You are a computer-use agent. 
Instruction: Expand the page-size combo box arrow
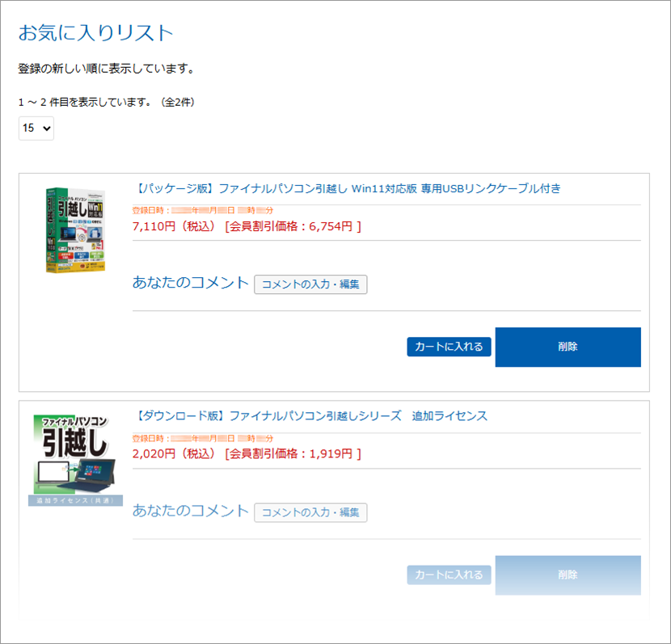[x=46, y=128]
